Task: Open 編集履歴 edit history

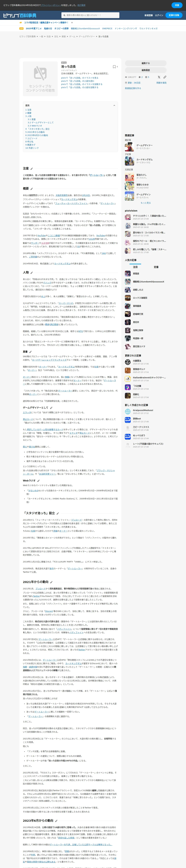Action: [x=146, y=70]
